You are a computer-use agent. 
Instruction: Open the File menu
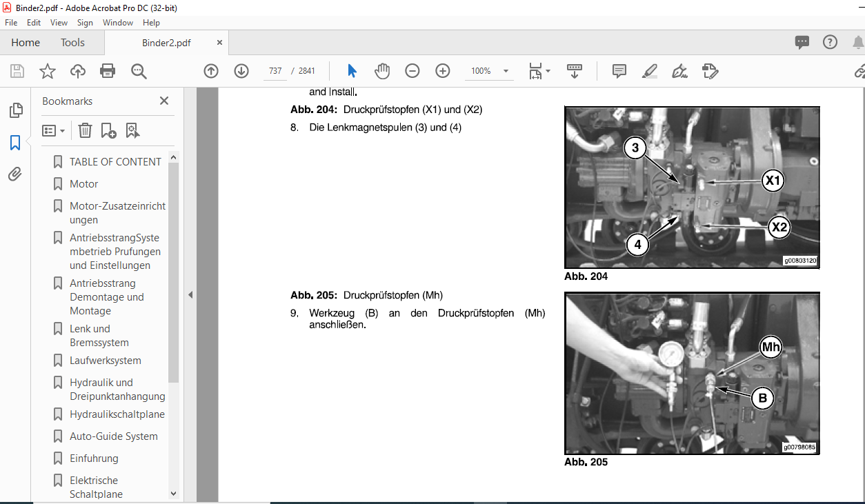tap(11, 23)
